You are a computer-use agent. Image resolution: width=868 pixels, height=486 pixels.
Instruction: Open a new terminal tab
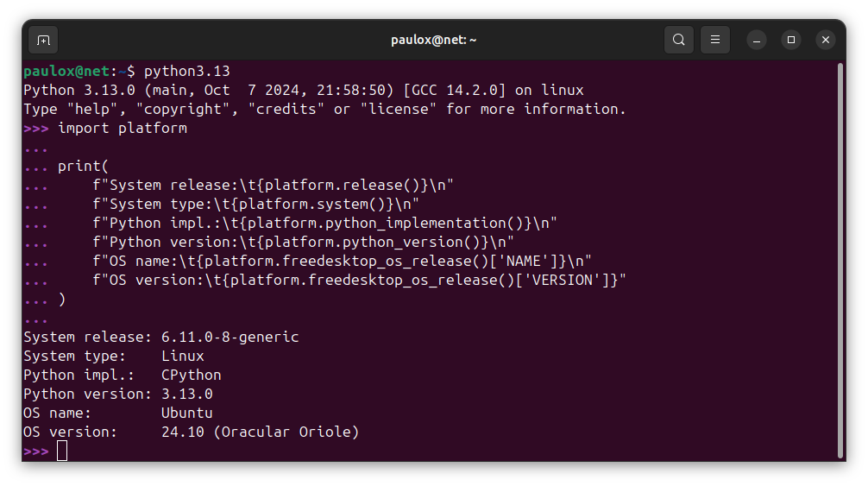point(43,40)
